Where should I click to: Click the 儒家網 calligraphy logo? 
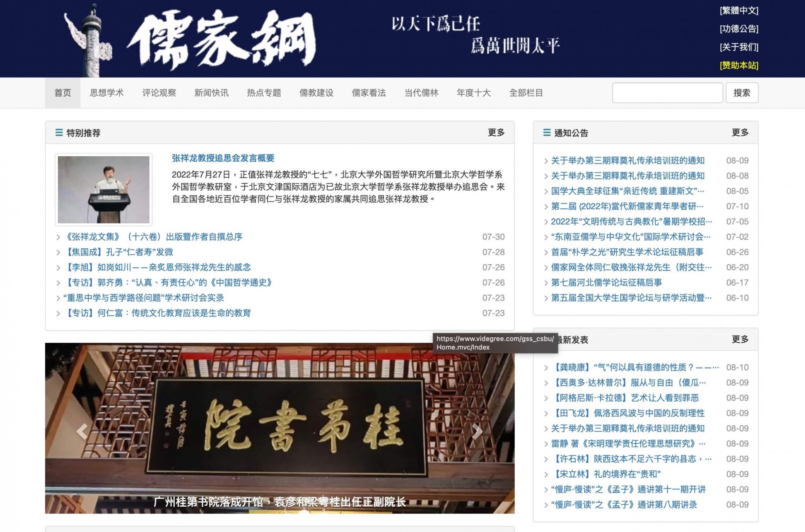222,40
